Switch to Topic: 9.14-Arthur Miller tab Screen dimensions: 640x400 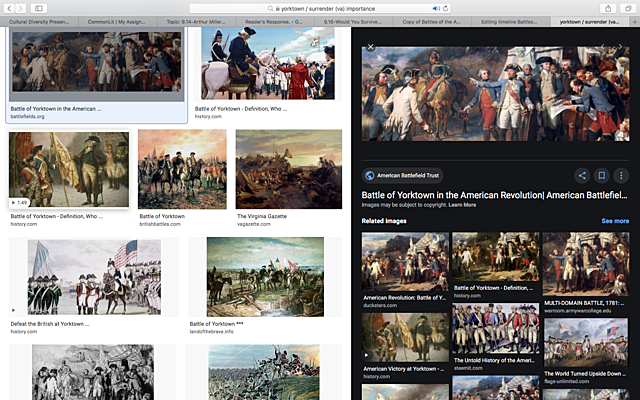pyautogui.click(x=196, y=22)
